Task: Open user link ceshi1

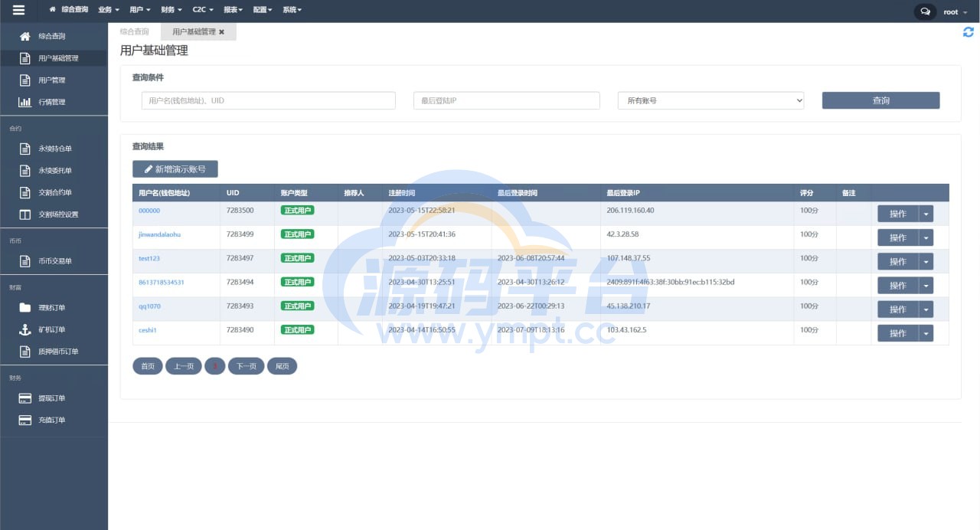Action: click(x=148, y=330)
